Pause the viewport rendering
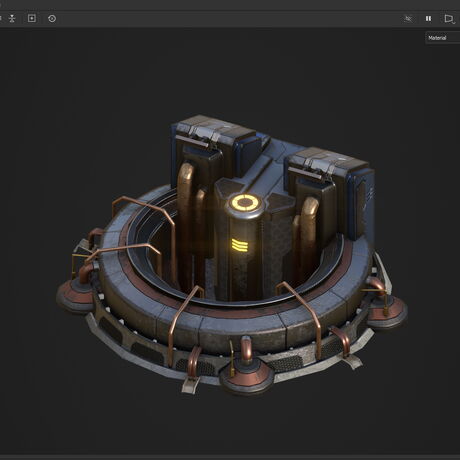The width and height of the screenshot is (460, 460). 428,19
